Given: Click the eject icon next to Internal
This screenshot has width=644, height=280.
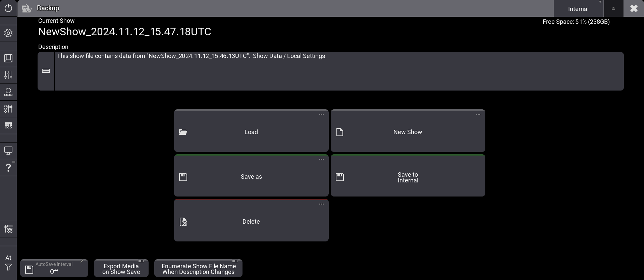Looking at the screenshot, I should point(613,9).
